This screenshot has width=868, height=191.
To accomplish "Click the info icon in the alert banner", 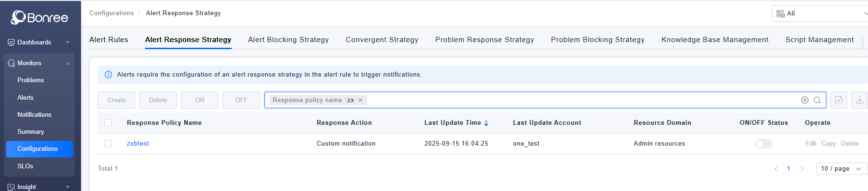I will tap(108, 75).
